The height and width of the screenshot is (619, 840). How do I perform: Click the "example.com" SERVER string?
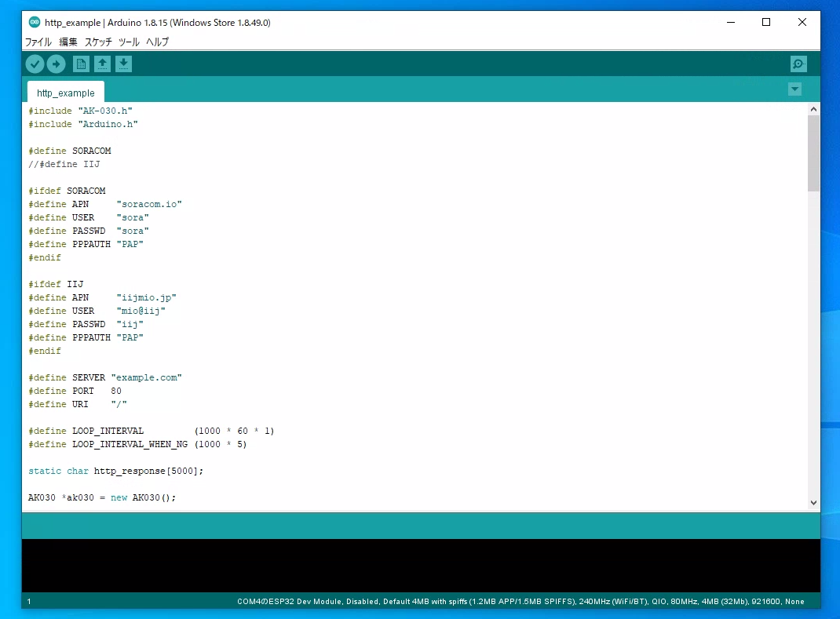tap(146, 378)
